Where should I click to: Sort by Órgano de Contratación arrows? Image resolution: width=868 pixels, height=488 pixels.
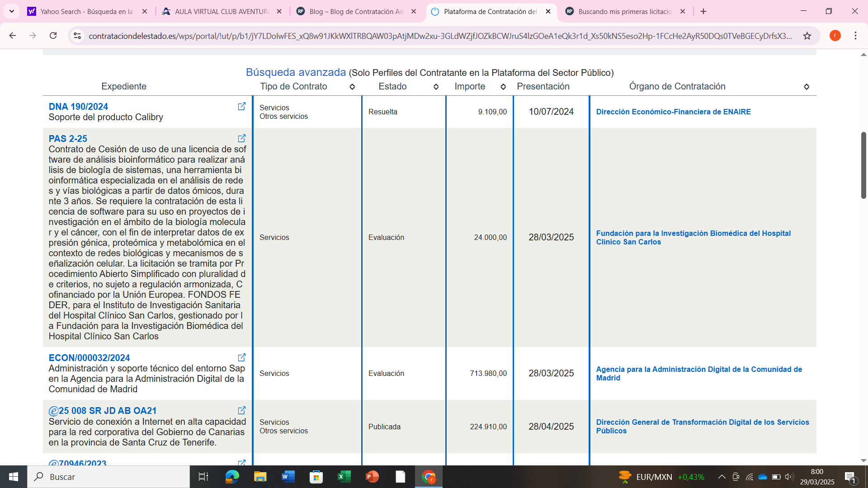[807, 87]
